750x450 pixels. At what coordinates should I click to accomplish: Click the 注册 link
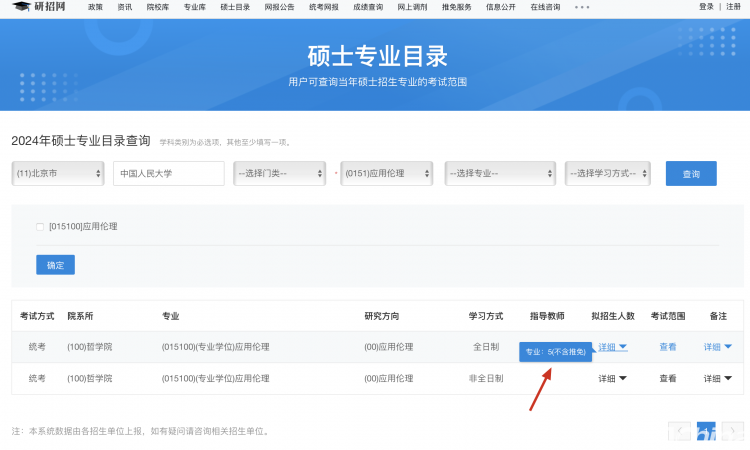pos(733,7)
